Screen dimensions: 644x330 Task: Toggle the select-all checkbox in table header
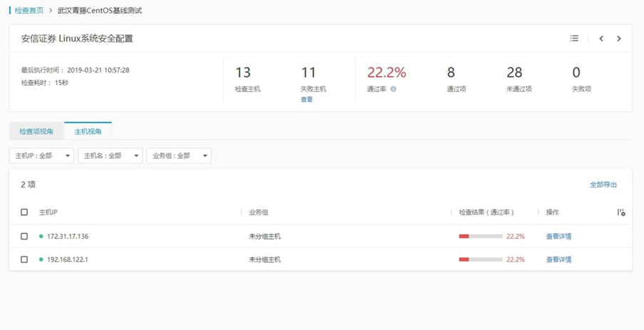click(24, 212)
